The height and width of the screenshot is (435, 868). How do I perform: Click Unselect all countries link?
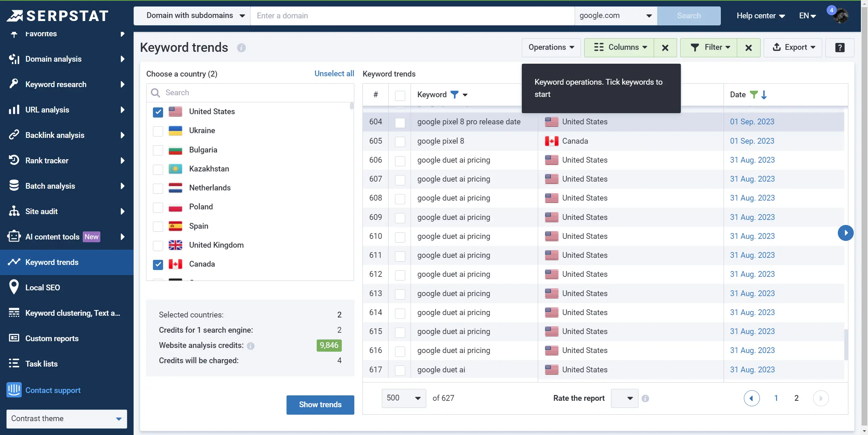334,73
